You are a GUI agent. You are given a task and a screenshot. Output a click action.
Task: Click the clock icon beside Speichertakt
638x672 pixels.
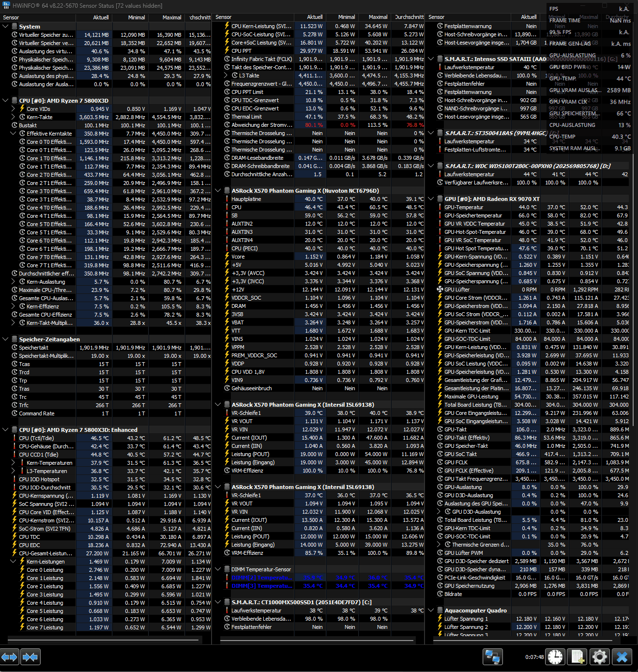tap(15, 348)
